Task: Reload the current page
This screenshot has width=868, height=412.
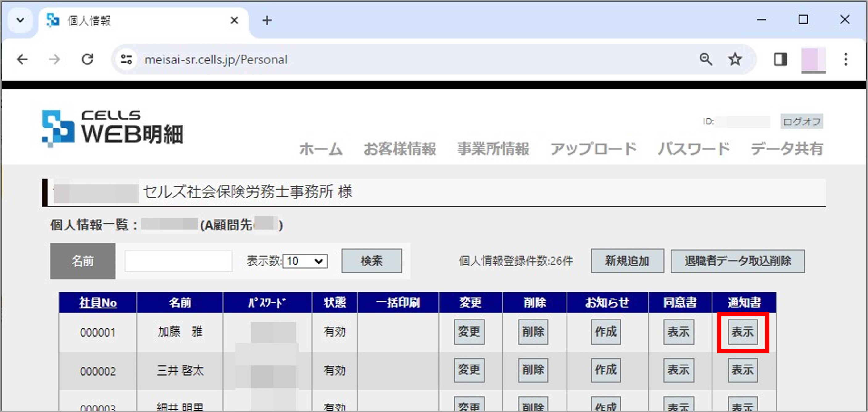Action: 87,59
